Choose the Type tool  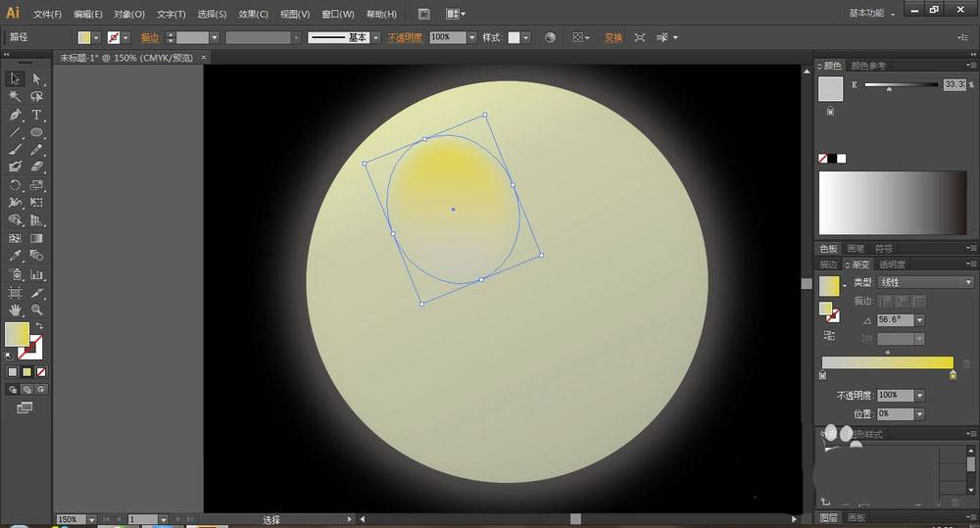coord(36,115)
